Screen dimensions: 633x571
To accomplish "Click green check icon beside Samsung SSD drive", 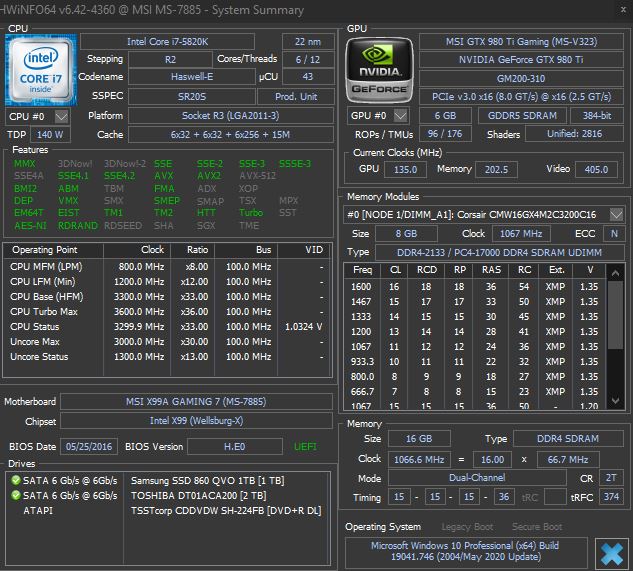I will point(16,480).
